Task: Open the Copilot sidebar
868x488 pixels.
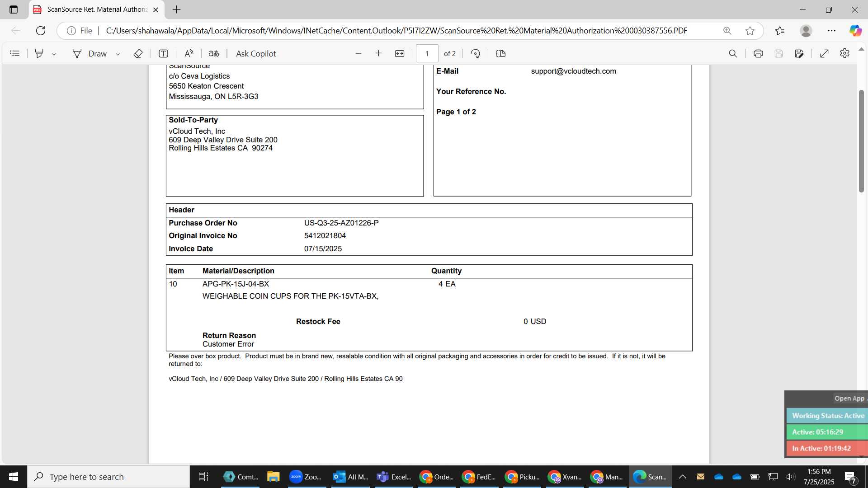Action: point(855,31)
